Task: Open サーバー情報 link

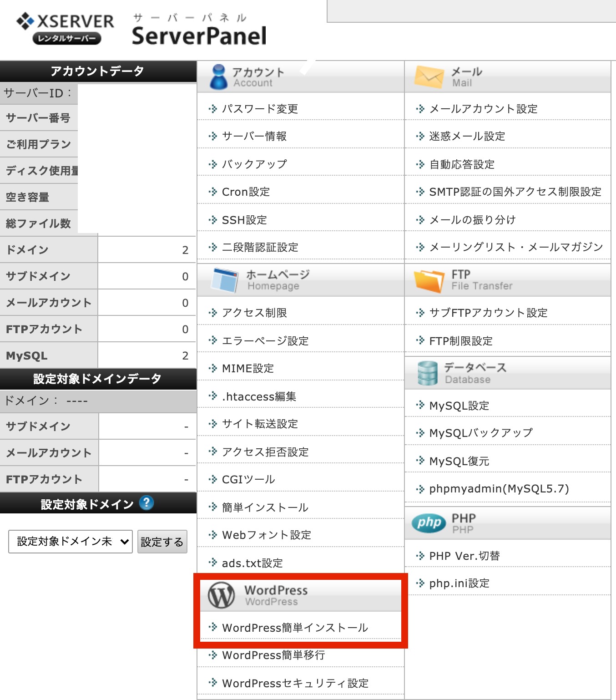Action: click(254, 136)
